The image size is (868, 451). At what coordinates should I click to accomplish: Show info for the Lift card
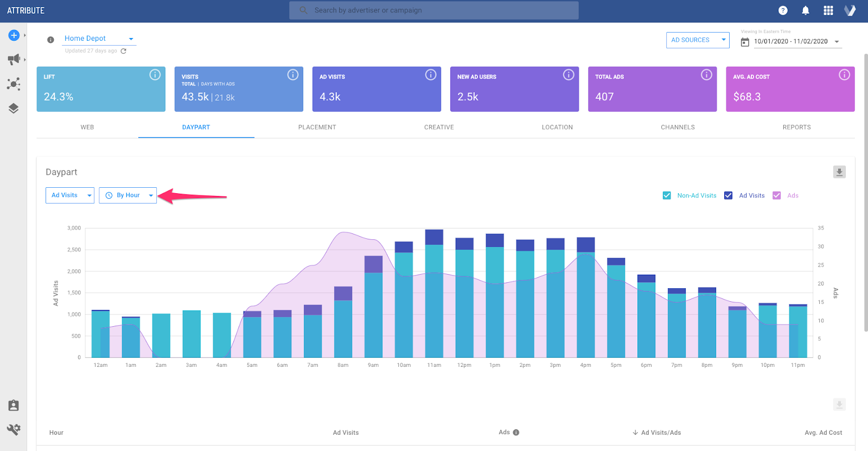point(155,75)
